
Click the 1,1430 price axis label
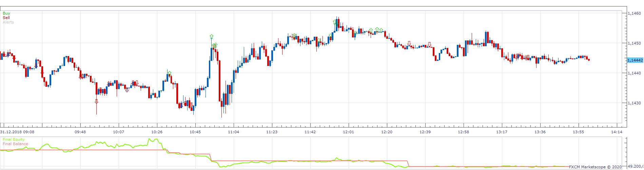[634, 103]
